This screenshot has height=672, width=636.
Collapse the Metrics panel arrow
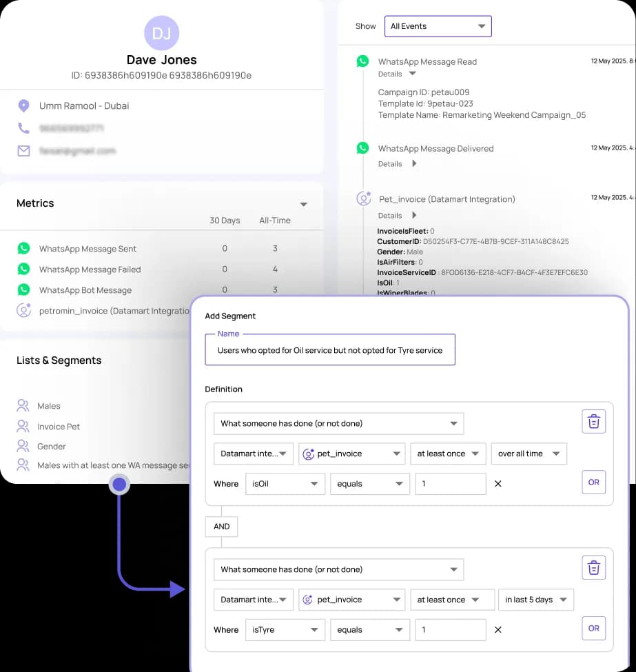pyautogui.click(x=303, y=204)
